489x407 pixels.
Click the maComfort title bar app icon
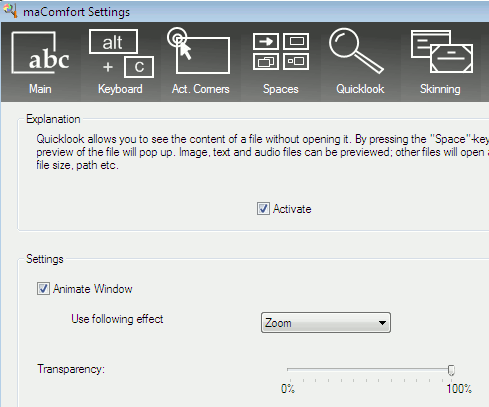10,11
